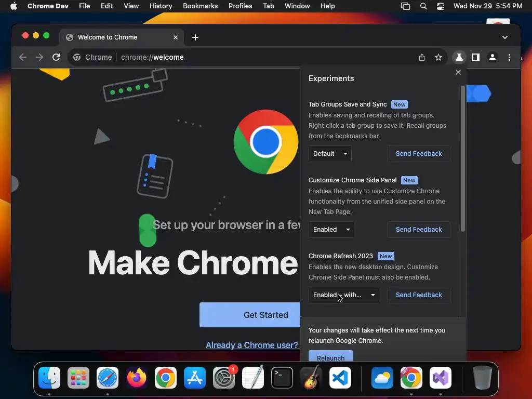Viewport: 532px width, 399px height.
Task: Open the Trash in the dock
Action: 482,378
